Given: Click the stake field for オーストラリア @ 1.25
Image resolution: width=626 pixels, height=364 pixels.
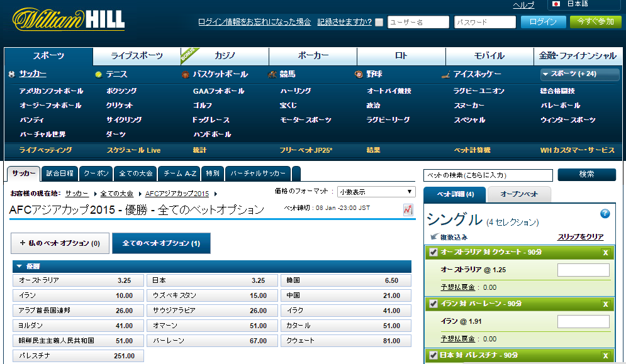Looking at the screenshot, I should 583,270.
